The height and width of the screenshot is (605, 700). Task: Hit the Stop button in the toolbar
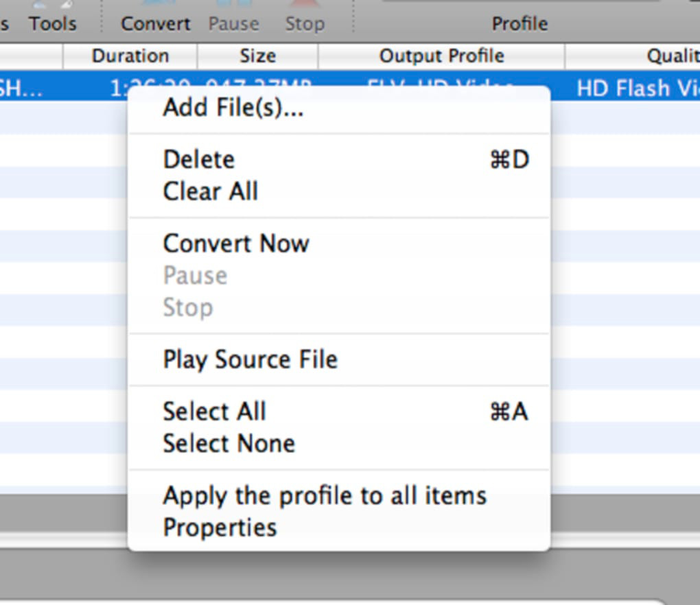click(x=305, y=23)
